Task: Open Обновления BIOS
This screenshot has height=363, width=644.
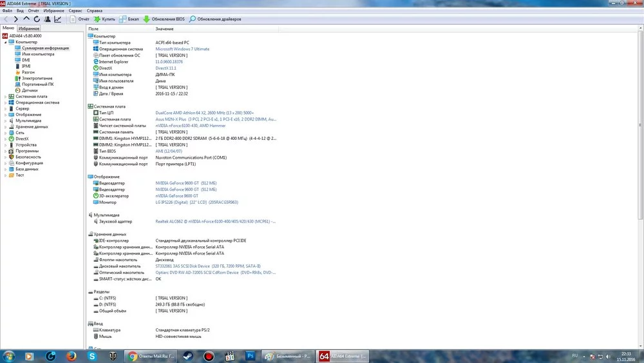Action: tap(164, 19)
